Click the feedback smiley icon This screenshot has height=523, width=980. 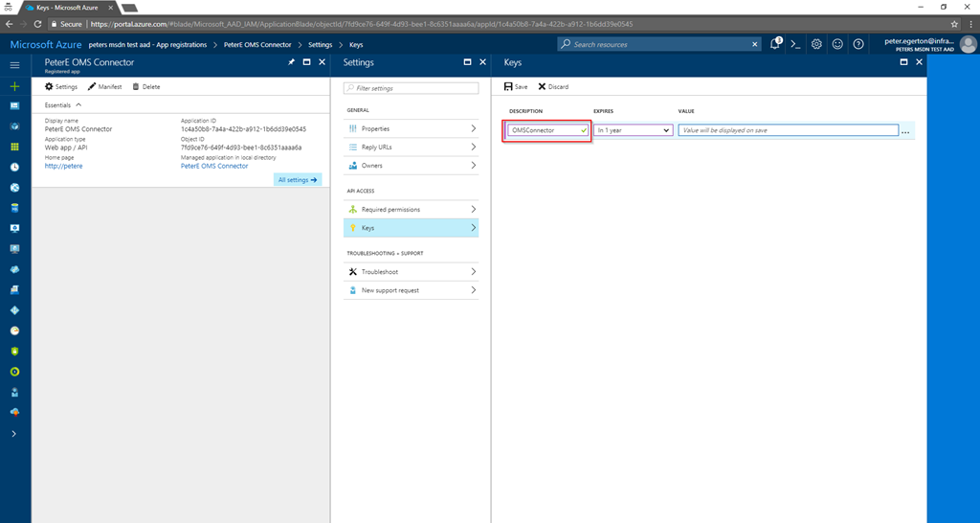(837, 44)
